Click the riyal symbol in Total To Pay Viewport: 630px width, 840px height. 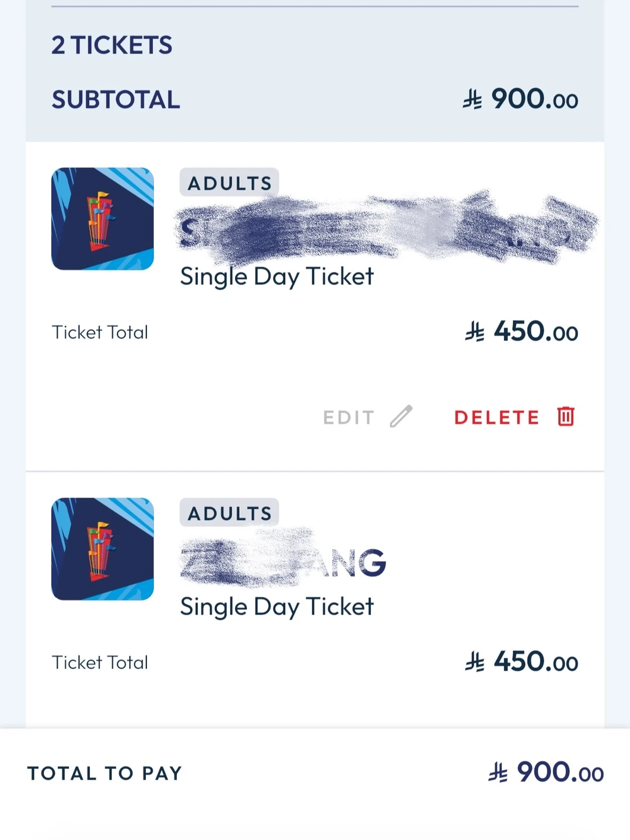tap(498, 773)
